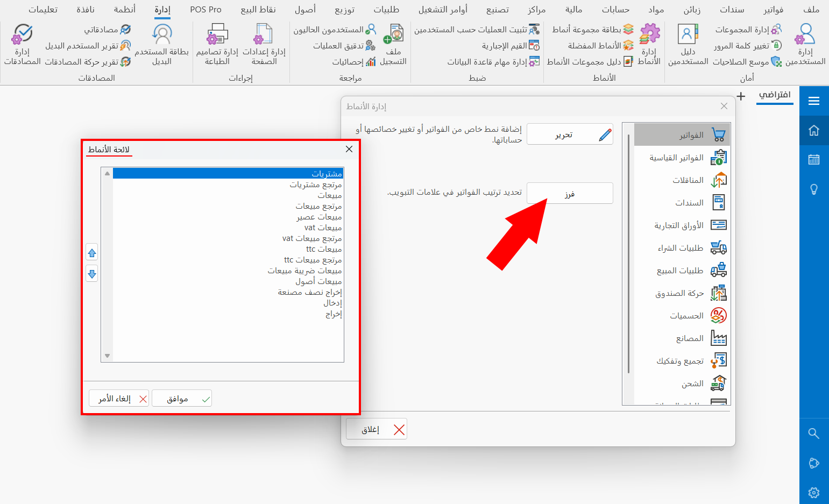Select طلبيات الشراء category
This screenshot has height=504, width=829.
(x=682, y=248)
